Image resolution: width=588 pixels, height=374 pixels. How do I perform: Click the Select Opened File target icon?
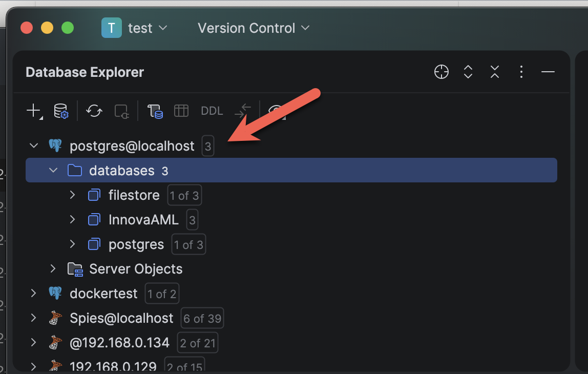(x=442, y=72)
